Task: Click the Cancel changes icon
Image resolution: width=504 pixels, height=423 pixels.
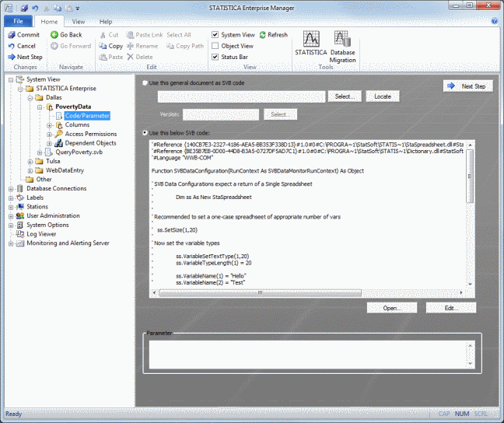Action: point(12,46)
